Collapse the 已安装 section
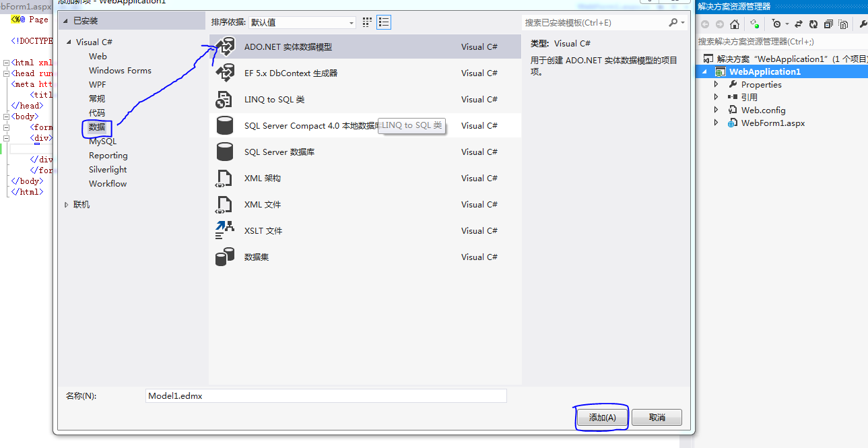The image size is (868, 448). coord(66,21)
